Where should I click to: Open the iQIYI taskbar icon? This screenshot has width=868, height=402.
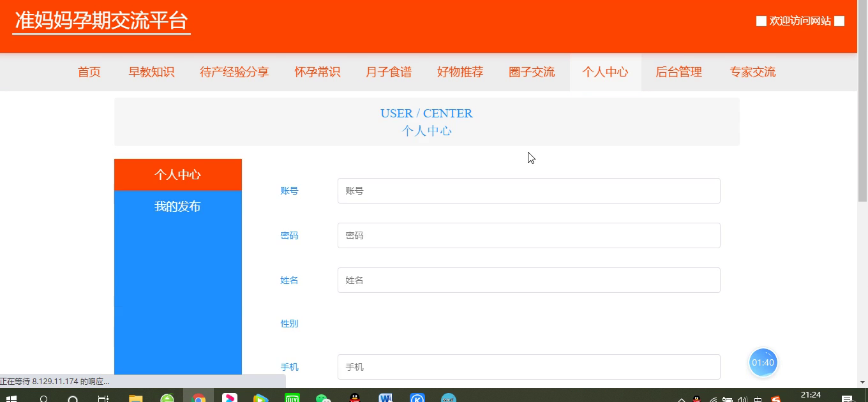coord(292,398)
